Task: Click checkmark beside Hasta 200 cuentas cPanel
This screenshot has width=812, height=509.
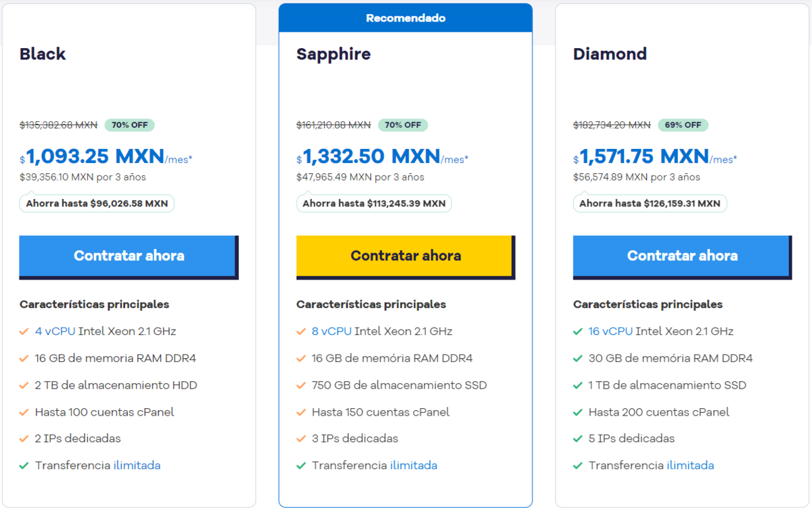Action: click(x=578, y=412)
